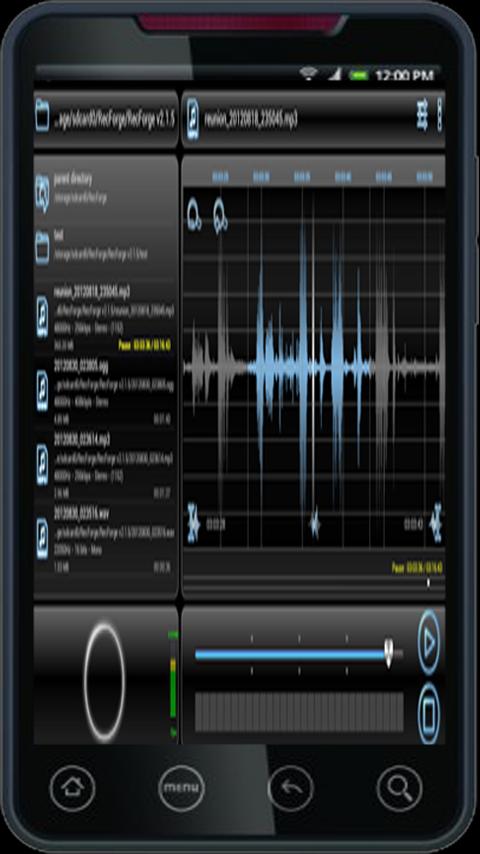Click the yellow Pause status below waveform
Viewport: 480px width, 854px height.
tap(417, 568)
